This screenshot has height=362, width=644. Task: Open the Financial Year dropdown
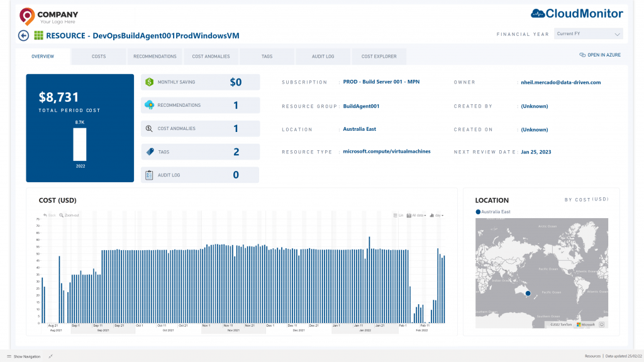[588, 34]
